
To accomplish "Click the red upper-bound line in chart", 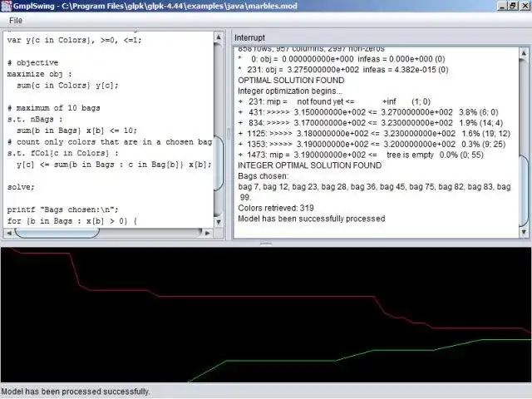I will point(264,297).
